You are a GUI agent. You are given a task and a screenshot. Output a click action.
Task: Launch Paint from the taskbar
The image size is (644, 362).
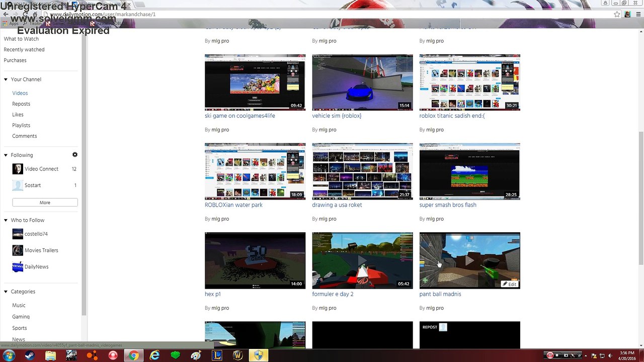point(196,355)
